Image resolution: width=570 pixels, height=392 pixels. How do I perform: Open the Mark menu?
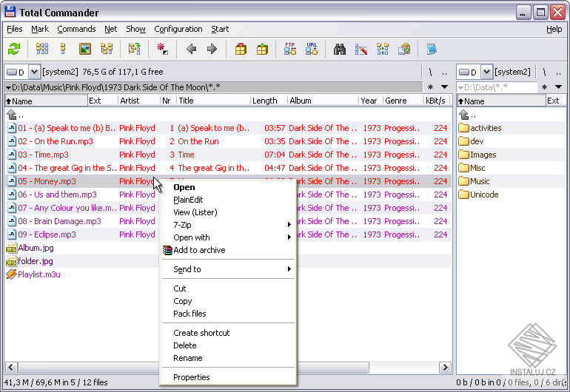tap(40, 29)
